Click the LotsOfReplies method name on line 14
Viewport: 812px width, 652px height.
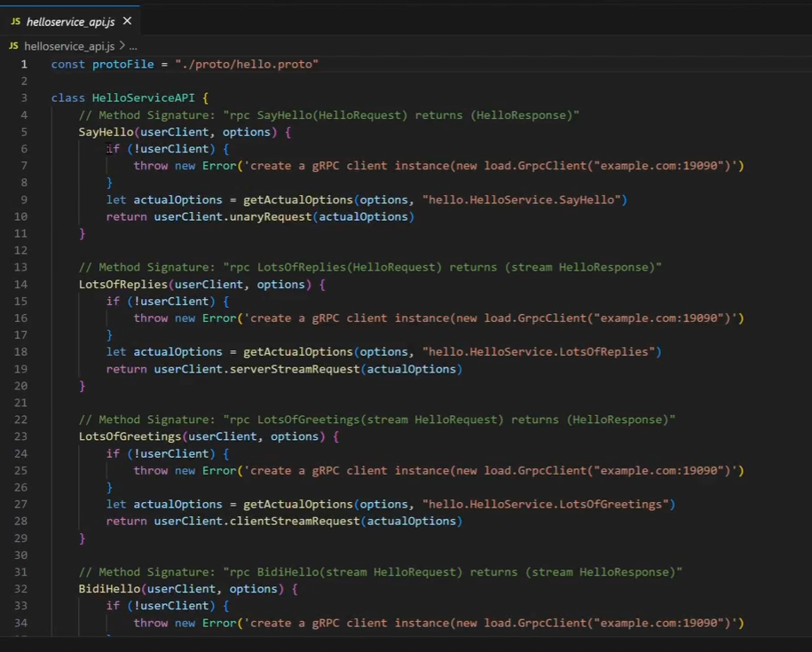coord(122,285)
